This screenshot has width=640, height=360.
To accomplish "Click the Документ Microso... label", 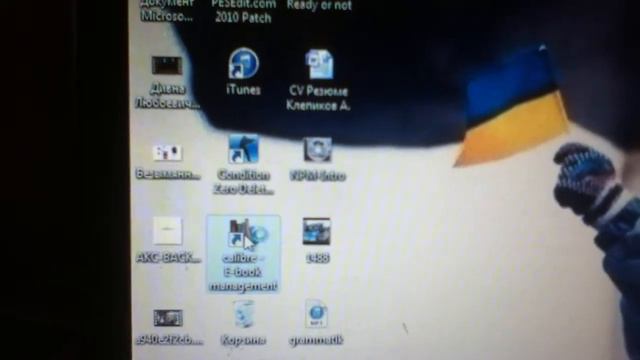I will [167, 11].
